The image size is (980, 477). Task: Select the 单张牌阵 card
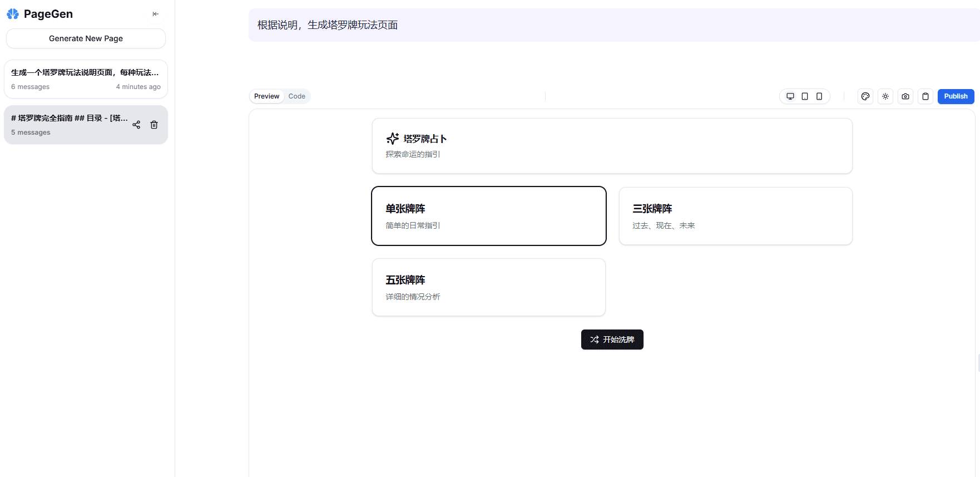(x=489, y=216)
